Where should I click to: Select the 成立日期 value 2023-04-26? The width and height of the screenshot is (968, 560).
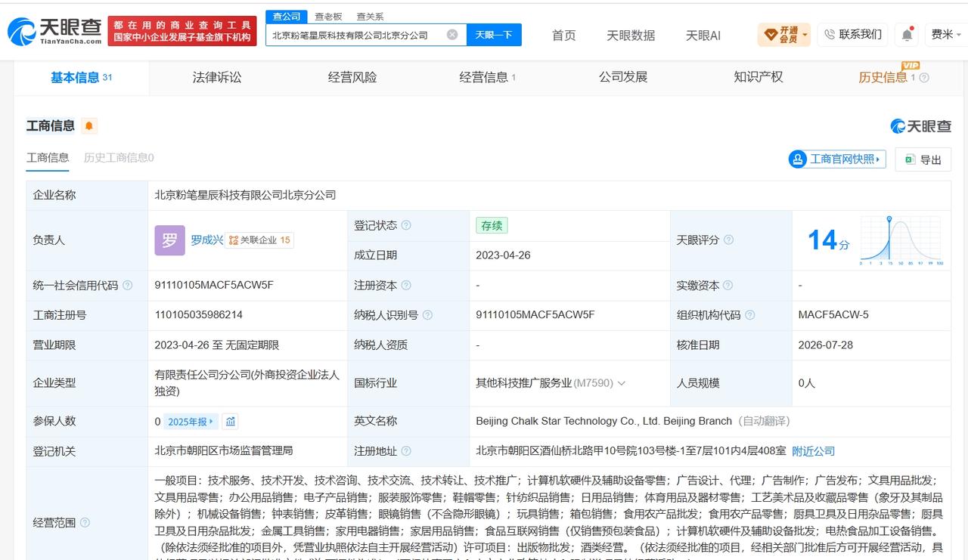pos(503,255)
